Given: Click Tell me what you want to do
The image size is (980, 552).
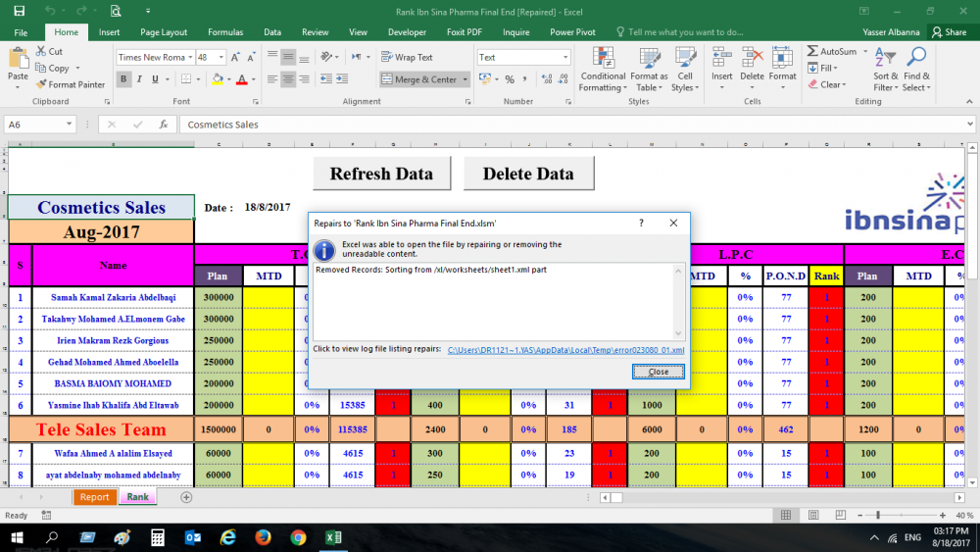Looking at the screenshot, I should [x=680, y=32].
